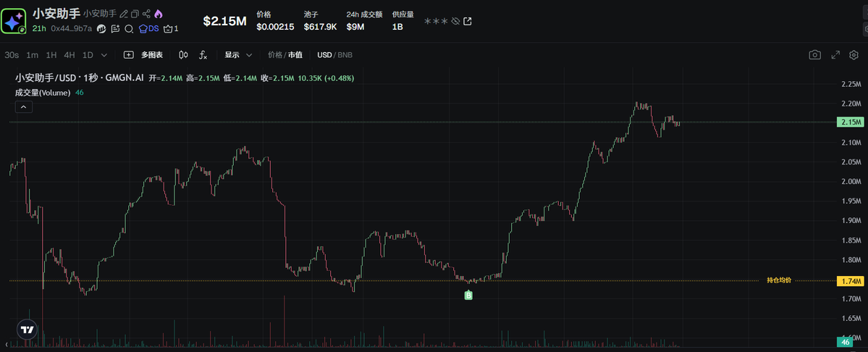Open the round chart icon beside the address
Image resolution: width=868 pixels, height=352 pixels.
[x=101, y=29]
